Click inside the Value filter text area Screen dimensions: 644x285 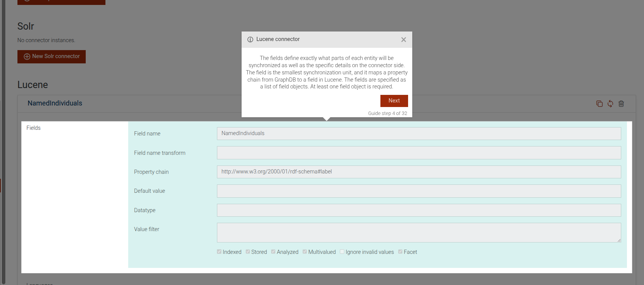pyautogui.click(x=419, y=233)
